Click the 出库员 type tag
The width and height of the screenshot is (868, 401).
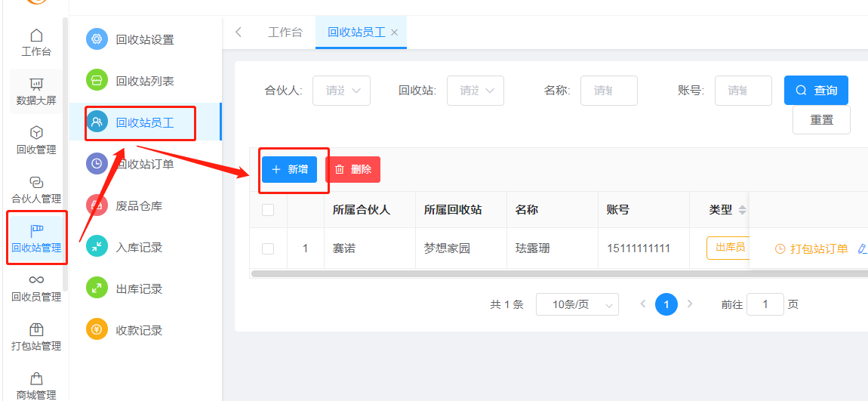click(728, 248)
